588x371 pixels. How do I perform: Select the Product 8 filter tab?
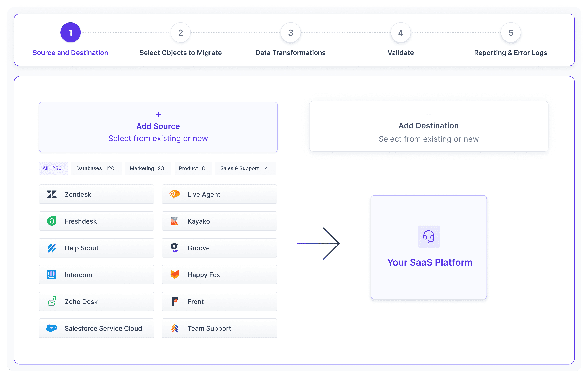coord(193,168)
